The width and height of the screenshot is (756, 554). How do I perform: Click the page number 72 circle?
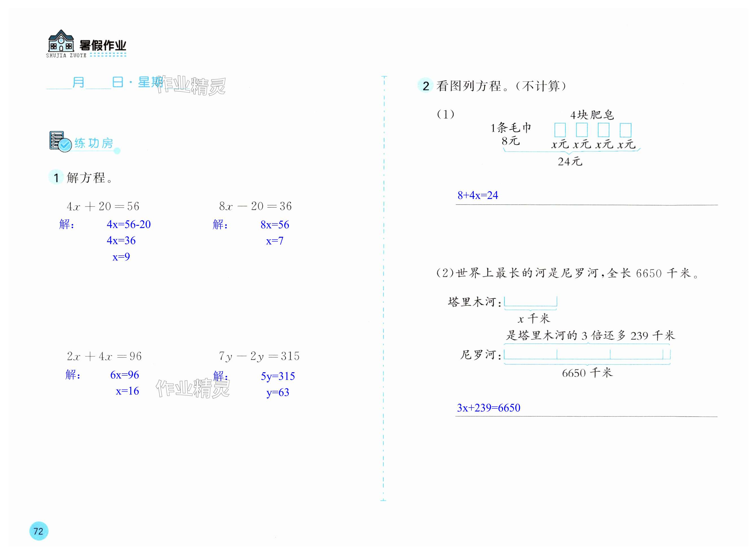[39, 531]
